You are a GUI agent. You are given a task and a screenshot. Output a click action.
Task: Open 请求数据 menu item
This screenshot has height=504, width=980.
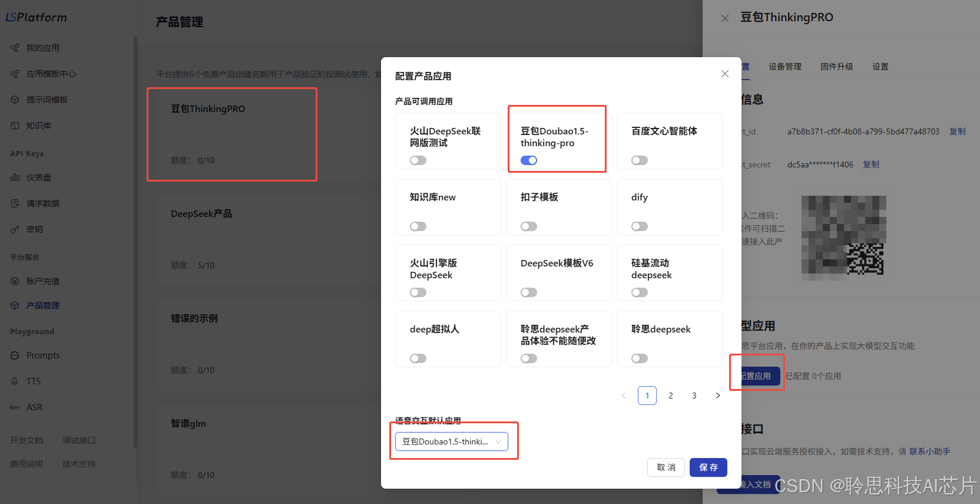point(43,203)
